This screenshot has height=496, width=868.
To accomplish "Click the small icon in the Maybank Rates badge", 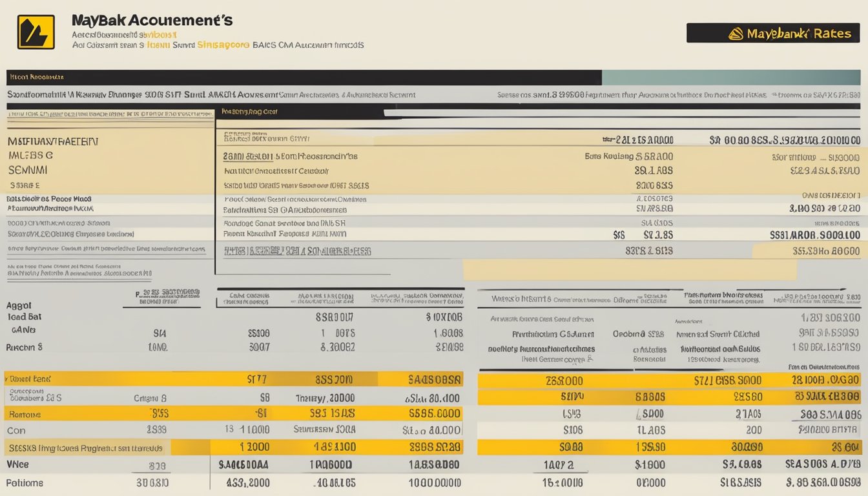I will (736, 34).
